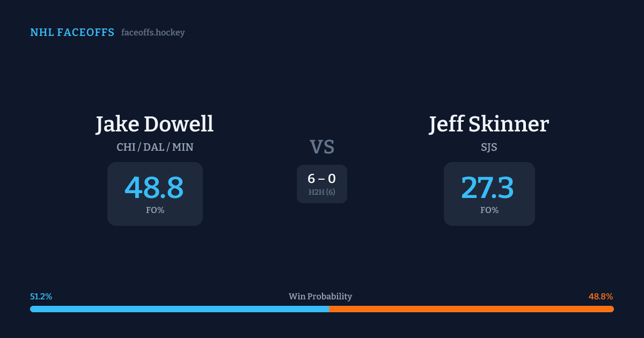Select the Jeff Skinner player name

click(489, 124)
